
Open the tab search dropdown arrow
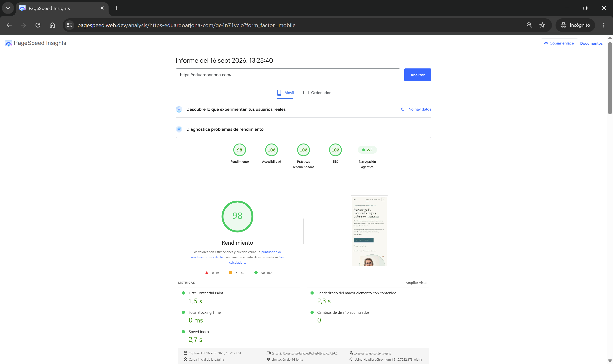tap(8, 8)
